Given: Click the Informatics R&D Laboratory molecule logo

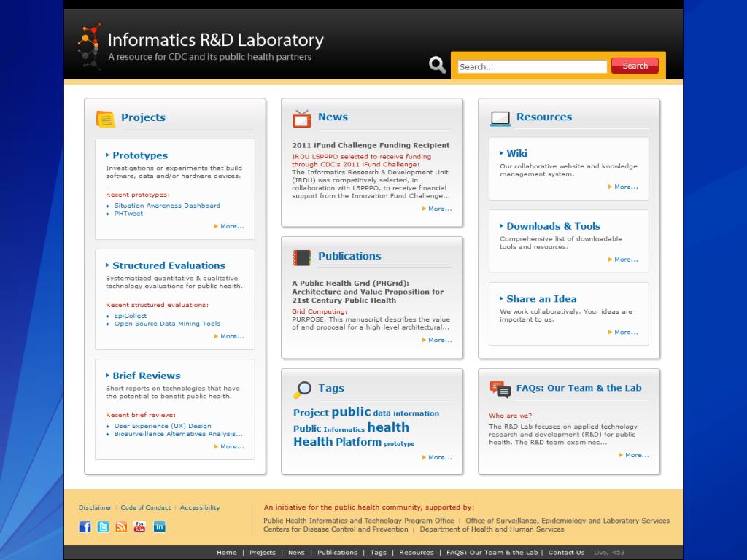Looking at the screenshot, I should coord(90,46).
